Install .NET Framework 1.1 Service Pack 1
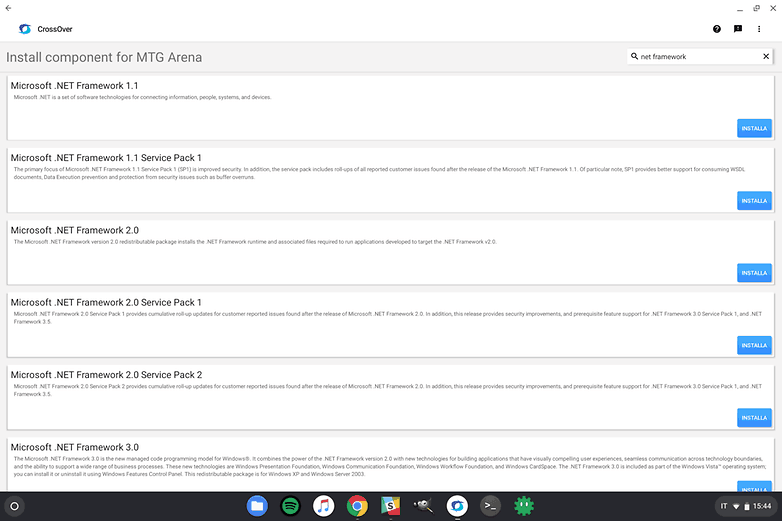Viewport: 782px width, 521px height. [x=754, y=200]
